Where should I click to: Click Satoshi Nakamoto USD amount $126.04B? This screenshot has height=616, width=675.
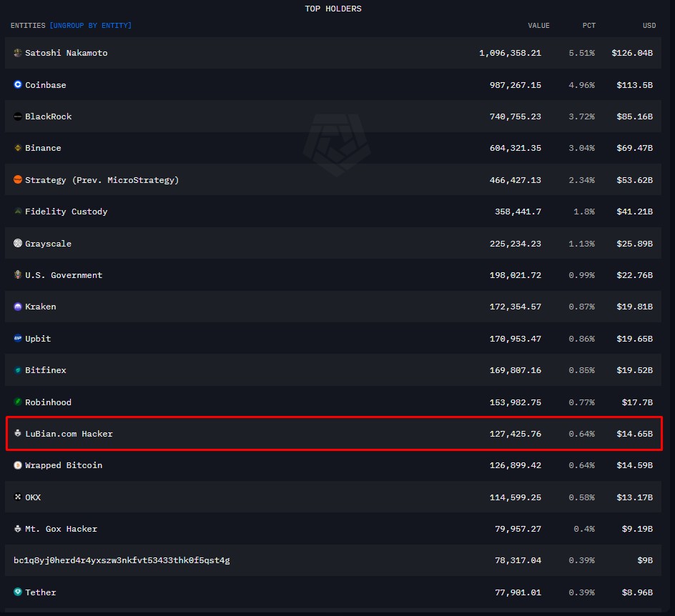tap(632, 53)
